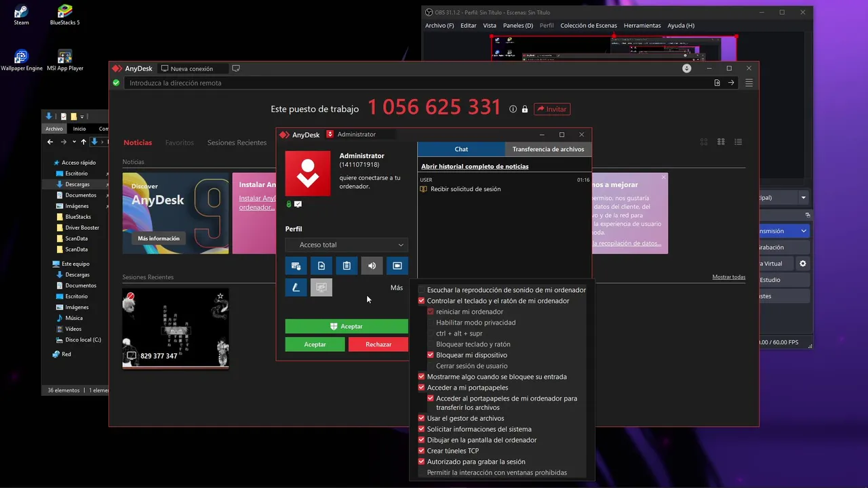This screenshot has width=868, height=488.
Task: Select the Noticias tab in AnyDesk
Action: pos(138,143)
